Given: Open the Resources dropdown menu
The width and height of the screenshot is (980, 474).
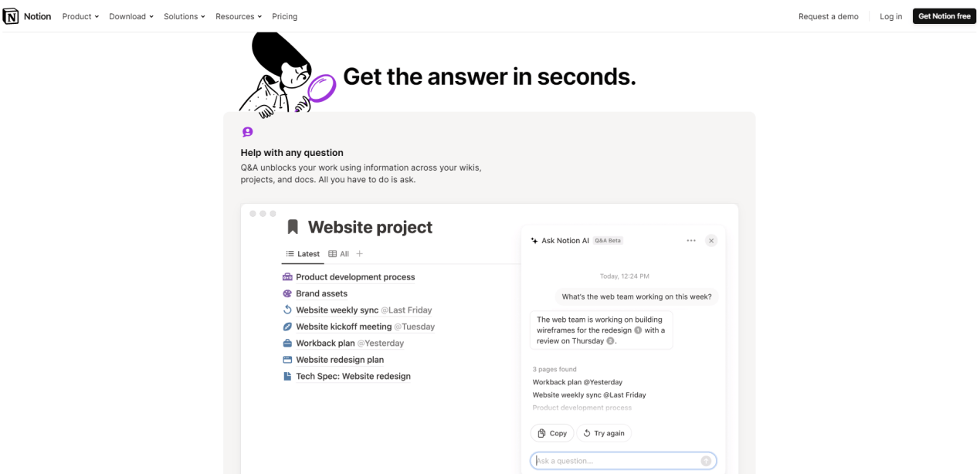Looking at the screenshot, I should [239, 16].
